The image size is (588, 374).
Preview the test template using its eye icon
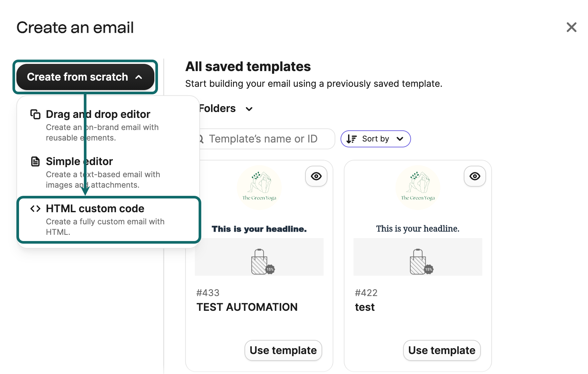pos(475,176)
